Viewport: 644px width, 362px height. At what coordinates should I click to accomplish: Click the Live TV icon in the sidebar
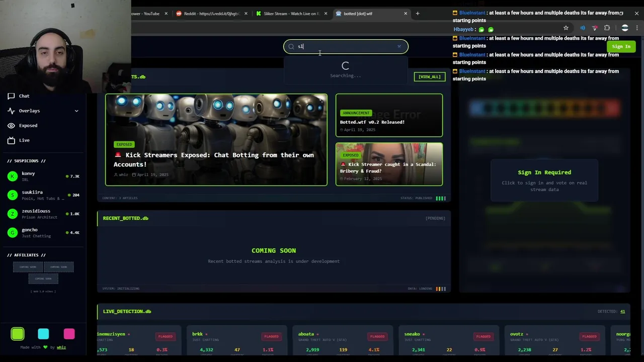pos(11,140)
